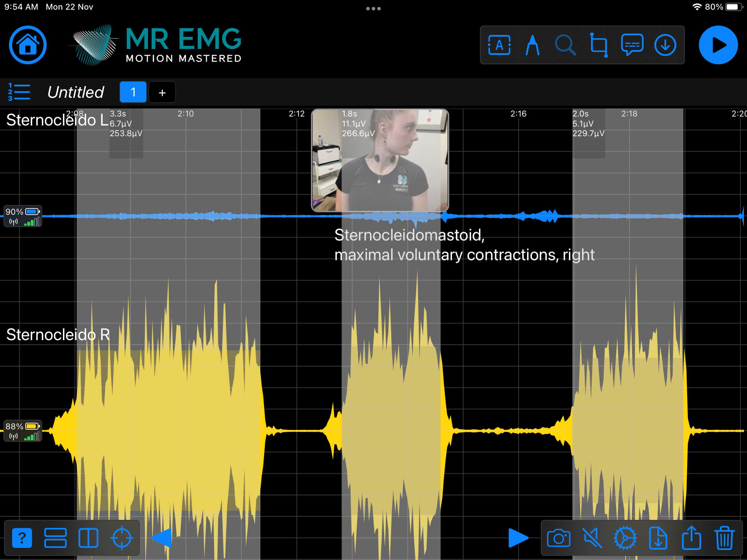This screenshot has width=747, height=560.
Task: Activate the crosshair target tool
Action: 122,538
